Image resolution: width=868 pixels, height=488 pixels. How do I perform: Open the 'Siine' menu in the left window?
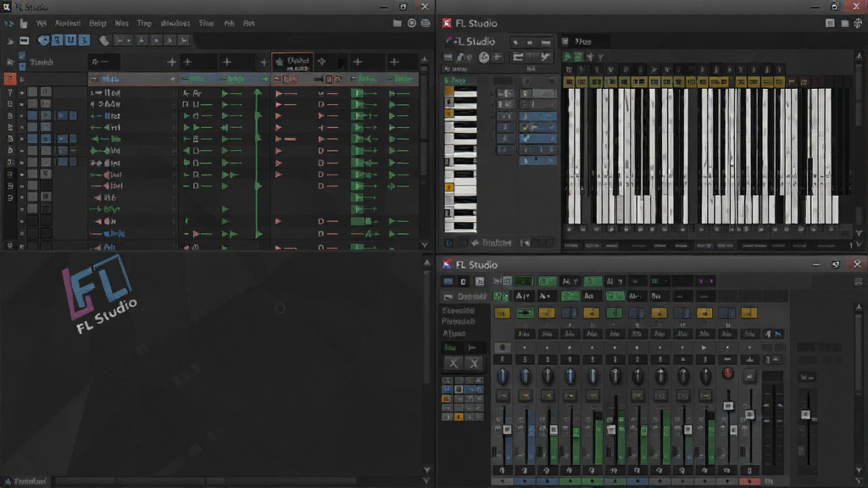(206, 23)
